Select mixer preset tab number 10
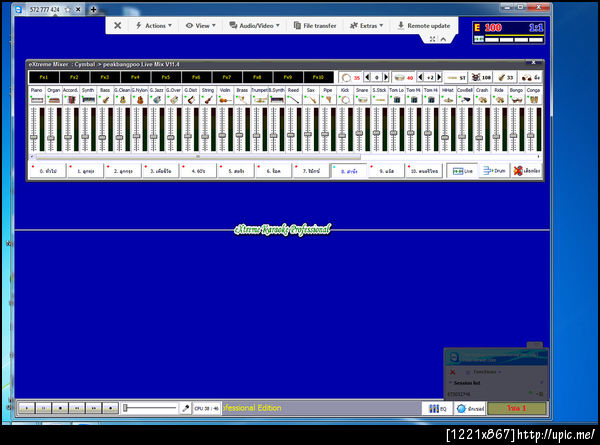 coord(424,171)
